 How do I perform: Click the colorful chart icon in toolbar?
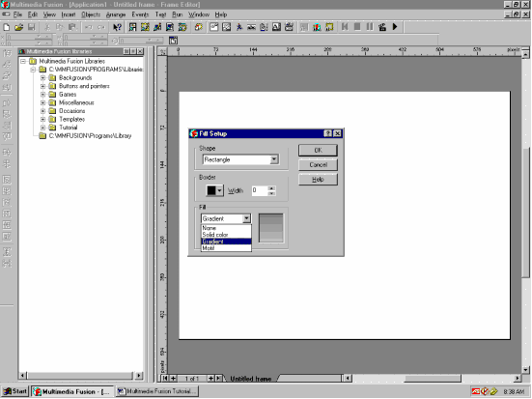coord(317,27)
